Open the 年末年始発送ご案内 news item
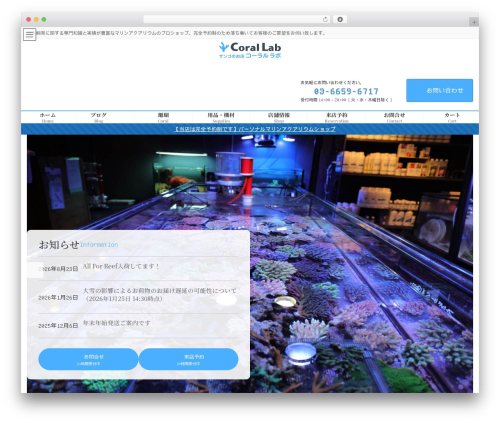 coord(116,323)
